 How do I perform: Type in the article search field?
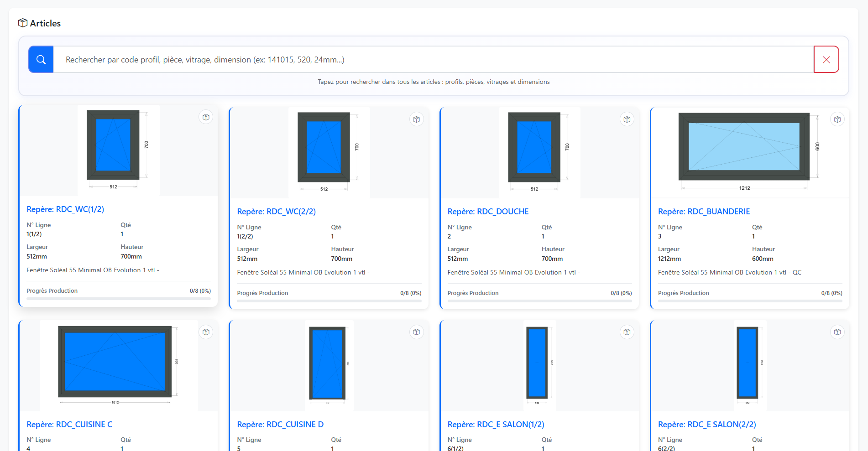click(x=434, y=60)
